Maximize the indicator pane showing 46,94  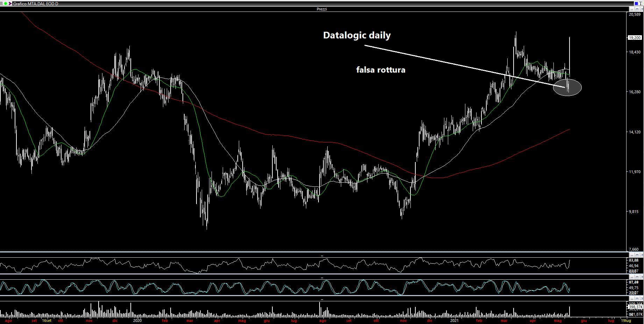637,255
